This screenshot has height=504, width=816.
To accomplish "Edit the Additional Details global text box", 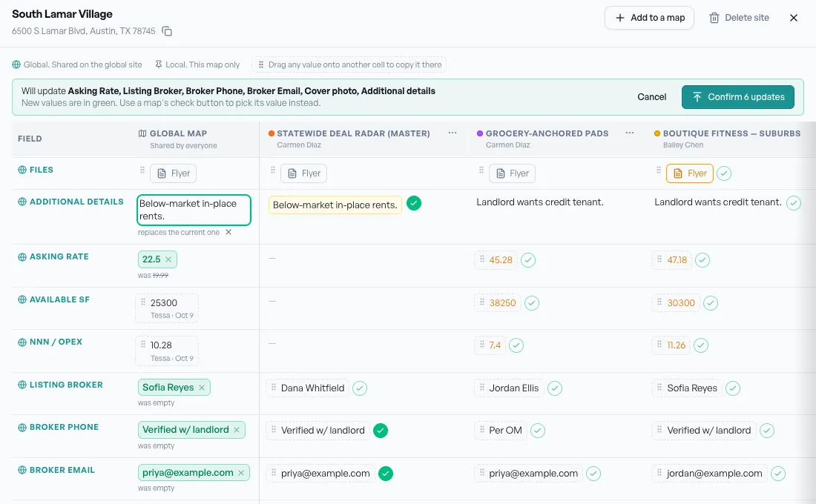I will pyautogui.click(x=194, y=210).
